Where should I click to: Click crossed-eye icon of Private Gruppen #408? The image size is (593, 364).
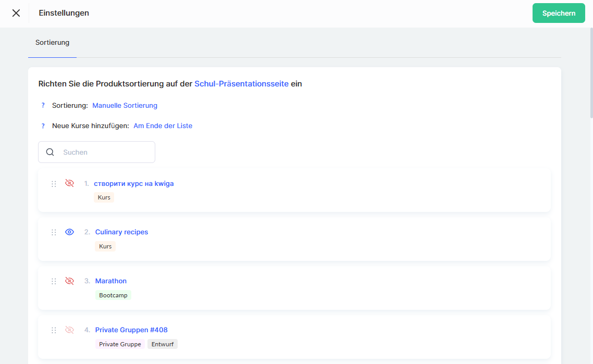pos(69,330)
